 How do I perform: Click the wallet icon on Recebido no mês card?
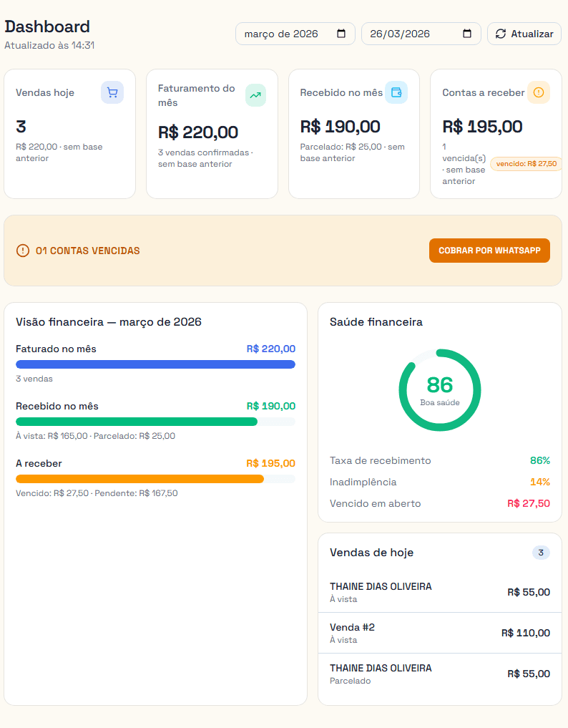click(x=396, y=93)
